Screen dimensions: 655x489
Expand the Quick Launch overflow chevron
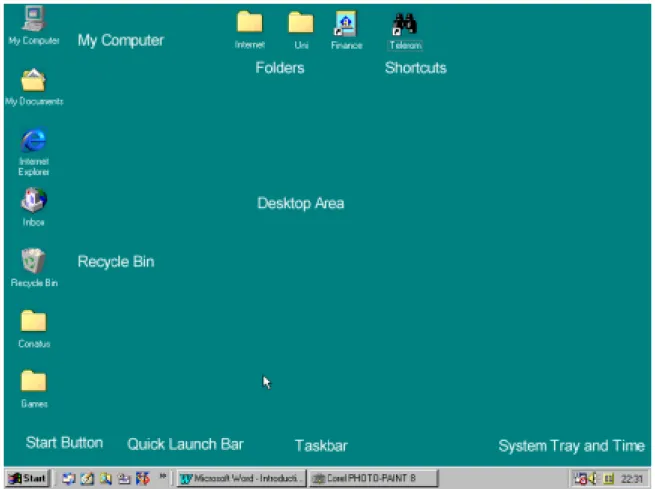coord(162,476)
